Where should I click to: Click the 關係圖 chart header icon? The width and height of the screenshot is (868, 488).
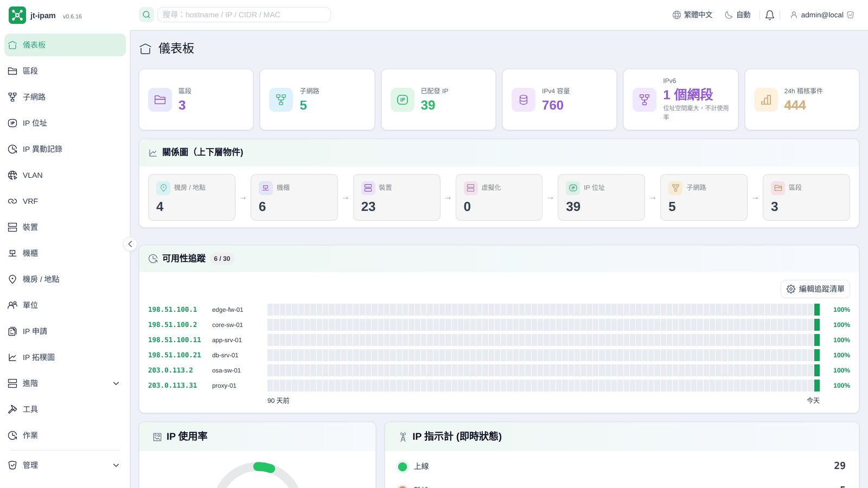[x=153, y=153]
